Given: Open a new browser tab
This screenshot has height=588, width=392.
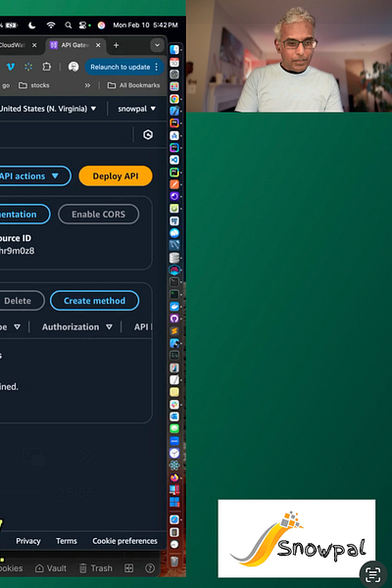Looking at the screenshot, I should 117,45.
